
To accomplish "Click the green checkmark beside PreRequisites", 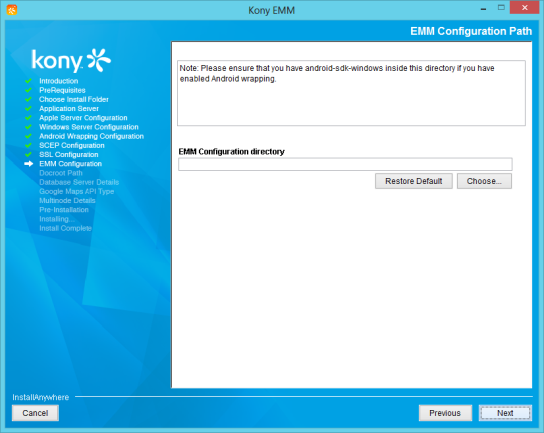I will pyautogui.click(x=28, y=90).
